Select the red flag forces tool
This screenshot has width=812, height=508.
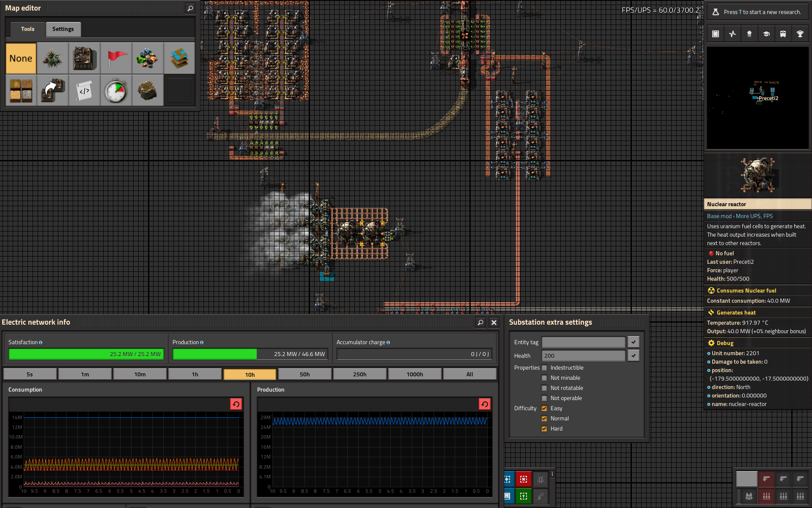pyautogui.click(x=116, y=58)
